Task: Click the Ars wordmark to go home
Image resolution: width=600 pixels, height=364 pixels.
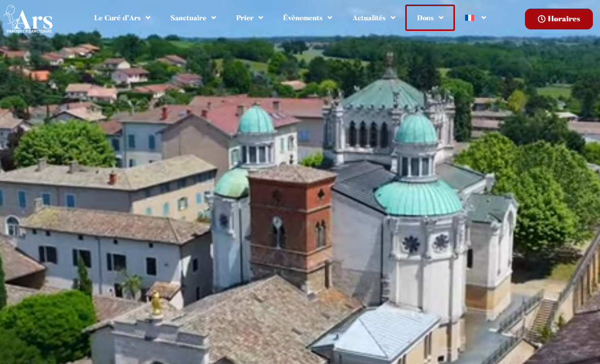Action: pos(34,20)
